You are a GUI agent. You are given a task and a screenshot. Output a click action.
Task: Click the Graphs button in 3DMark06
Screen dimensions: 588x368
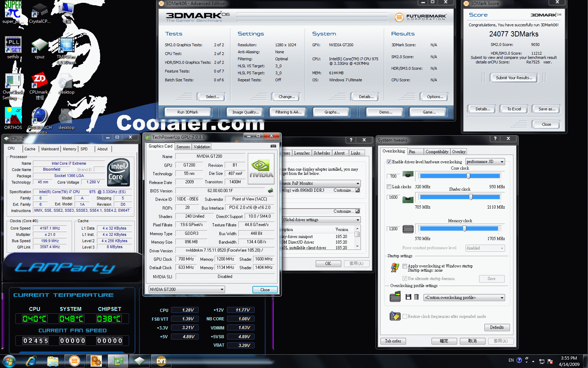point(332,112)
